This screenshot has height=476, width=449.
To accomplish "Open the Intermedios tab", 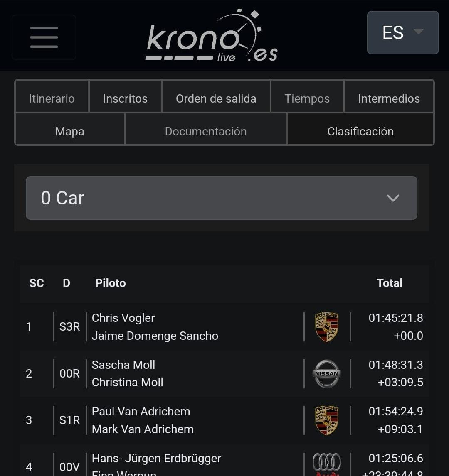I will [389, 98].
